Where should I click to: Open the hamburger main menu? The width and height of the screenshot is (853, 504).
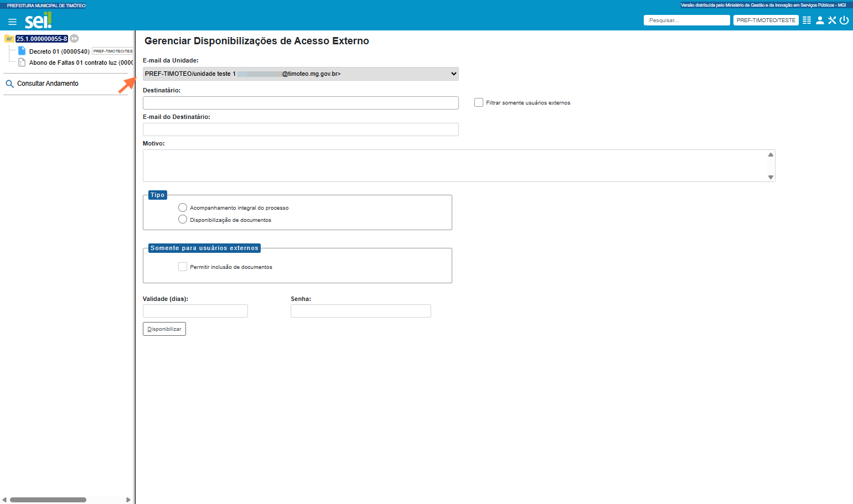[x=12, y=22]
